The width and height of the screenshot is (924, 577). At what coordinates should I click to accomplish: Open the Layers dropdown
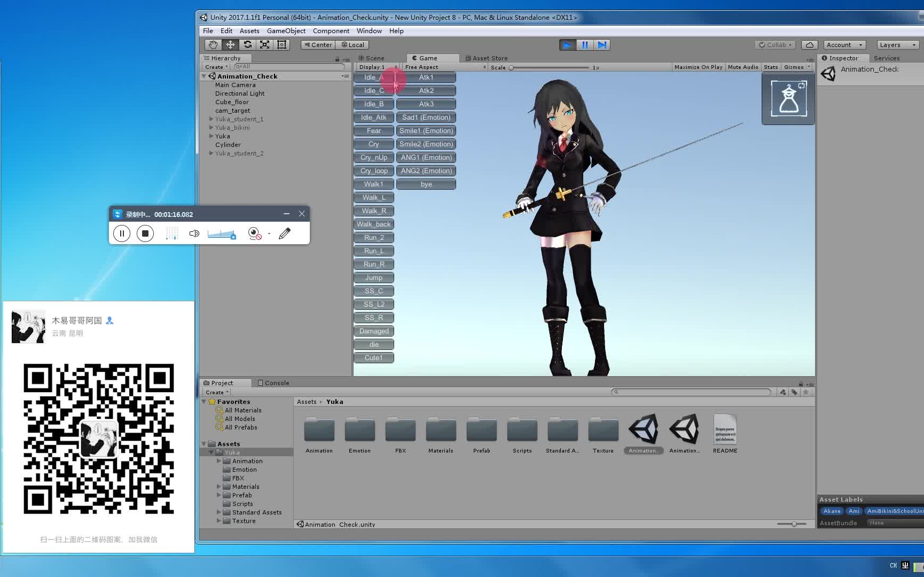[897, 44]
